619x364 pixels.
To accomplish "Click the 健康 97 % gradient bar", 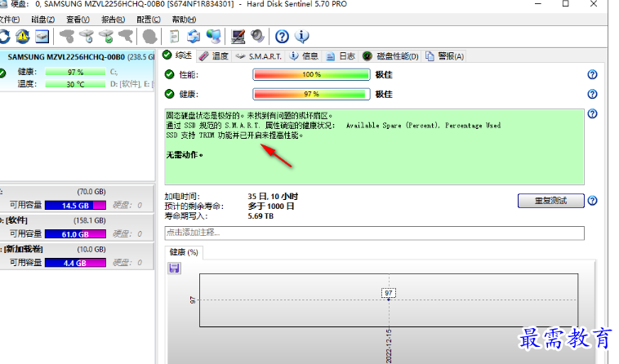I will 311,94.
